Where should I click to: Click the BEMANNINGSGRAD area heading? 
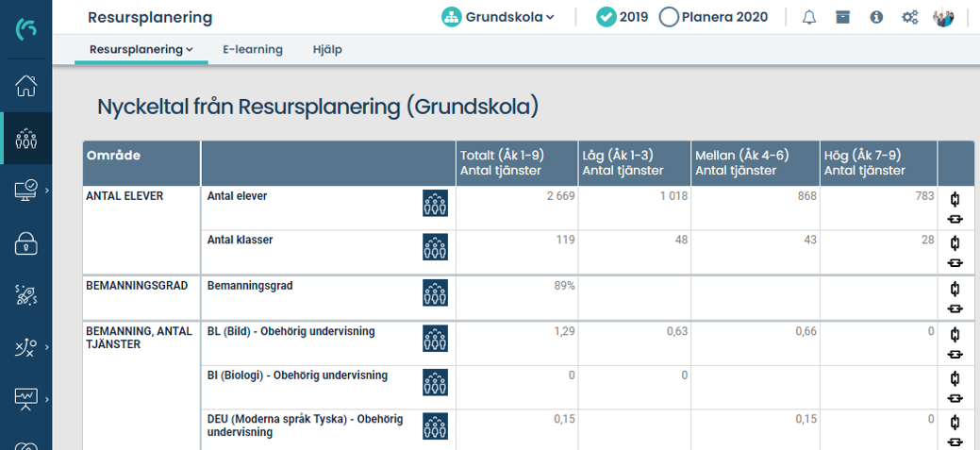(x=136, y=286)
